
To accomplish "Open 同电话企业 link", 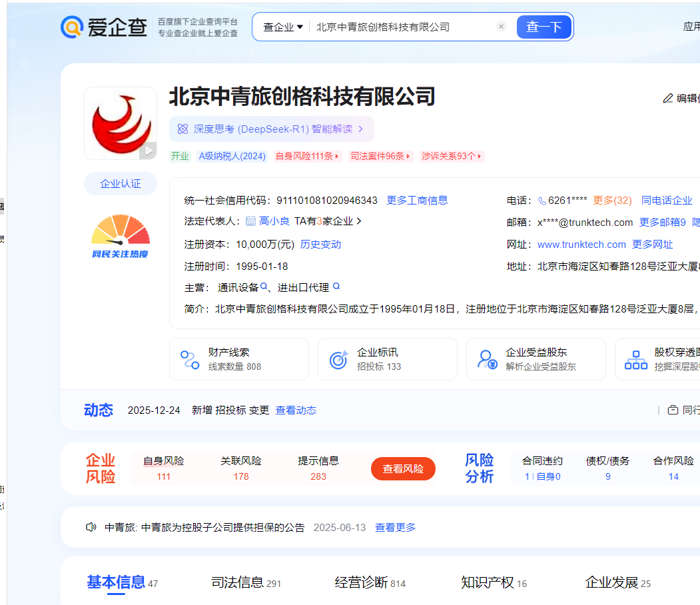I will [667, 201].
